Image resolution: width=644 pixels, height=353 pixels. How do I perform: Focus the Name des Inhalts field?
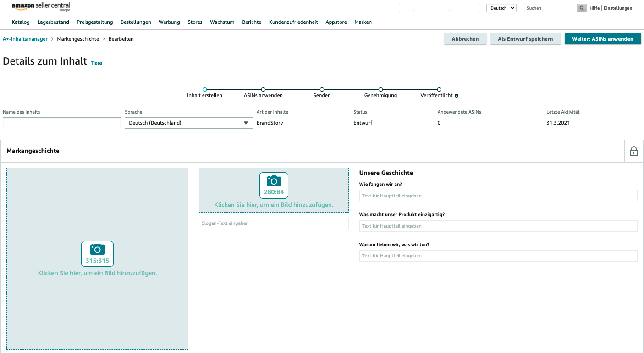(x=62, y=123)
